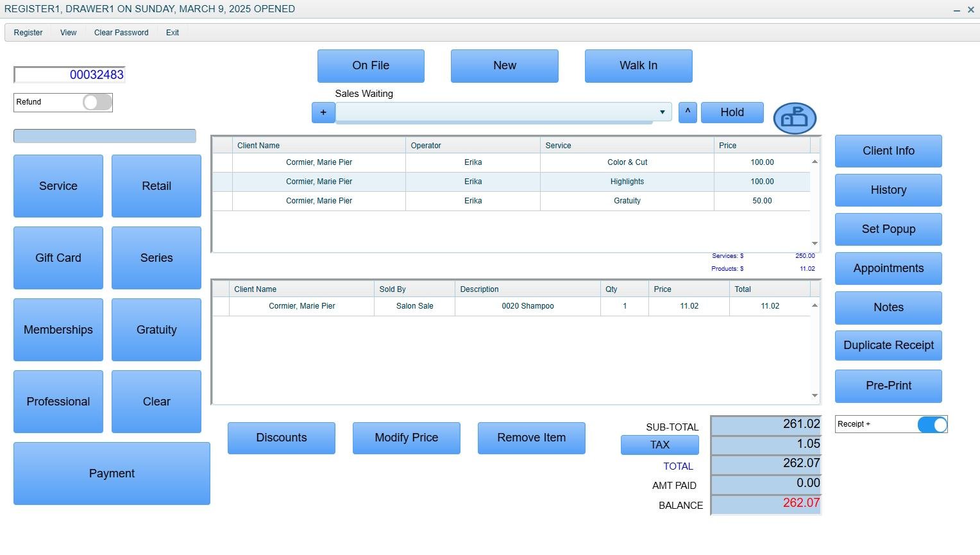Open the Register menu
The image size is (980, 555).
28,33
